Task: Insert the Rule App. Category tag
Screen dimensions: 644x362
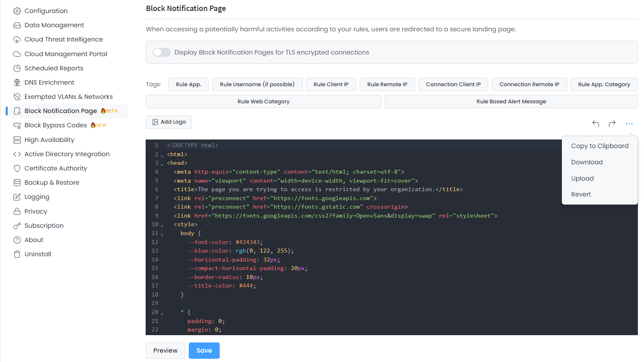Action: click(x=604, y=85)
